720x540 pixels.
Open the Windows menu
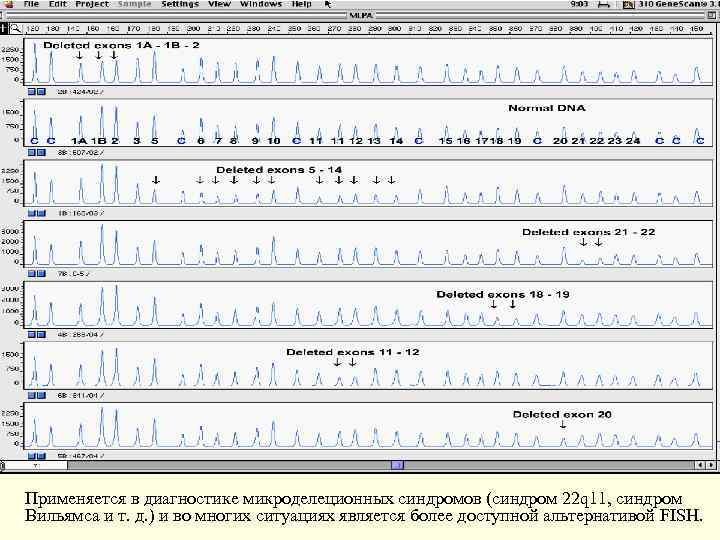click(x=261, y=4)
